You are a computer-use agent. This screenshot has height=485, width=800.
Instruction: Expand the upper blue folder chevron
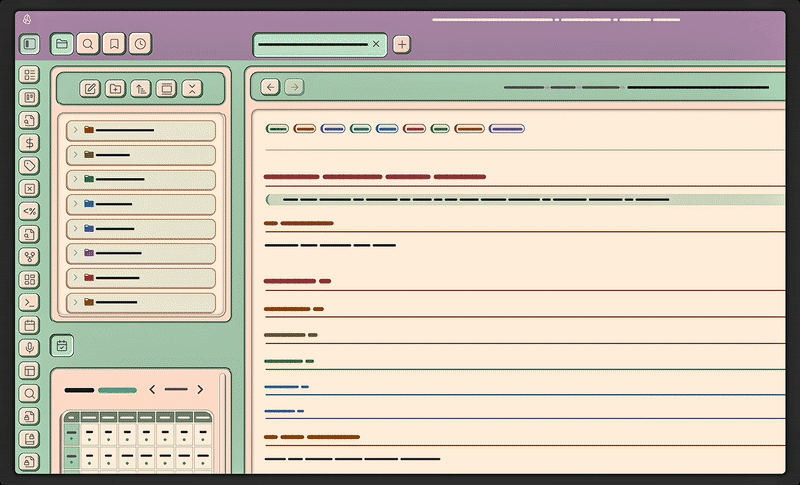click(76, 203)
